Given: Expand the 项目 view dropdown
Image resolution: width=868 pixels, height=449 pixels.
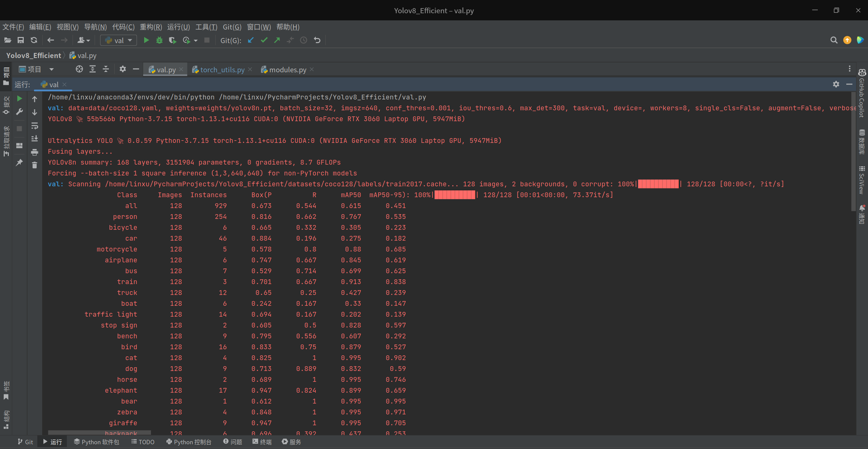Looking at the screenshot, I should 52,70.
